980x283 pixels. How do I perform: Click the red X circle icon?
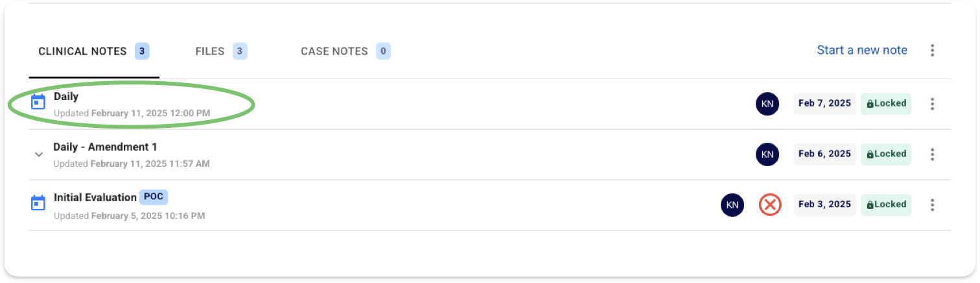pos(770,205)
